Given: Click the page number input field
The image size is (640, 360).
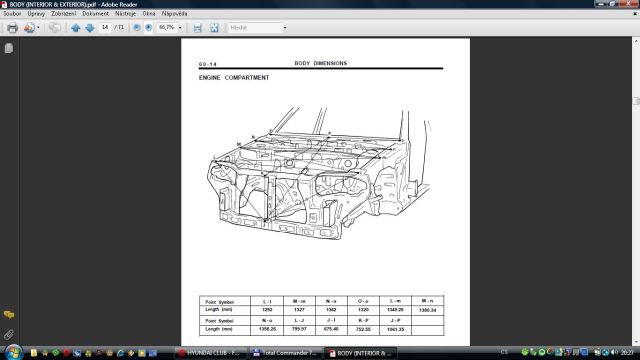Looking at the screenshot, I should click(x=105, y=27).
